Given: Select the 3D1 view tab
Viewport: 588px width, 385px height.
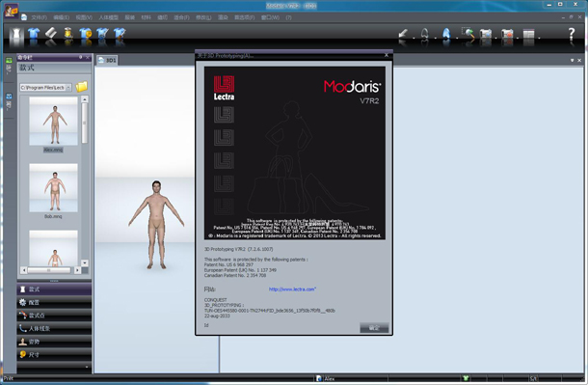Looking at the screenshot, I should [x=107, y=60].
